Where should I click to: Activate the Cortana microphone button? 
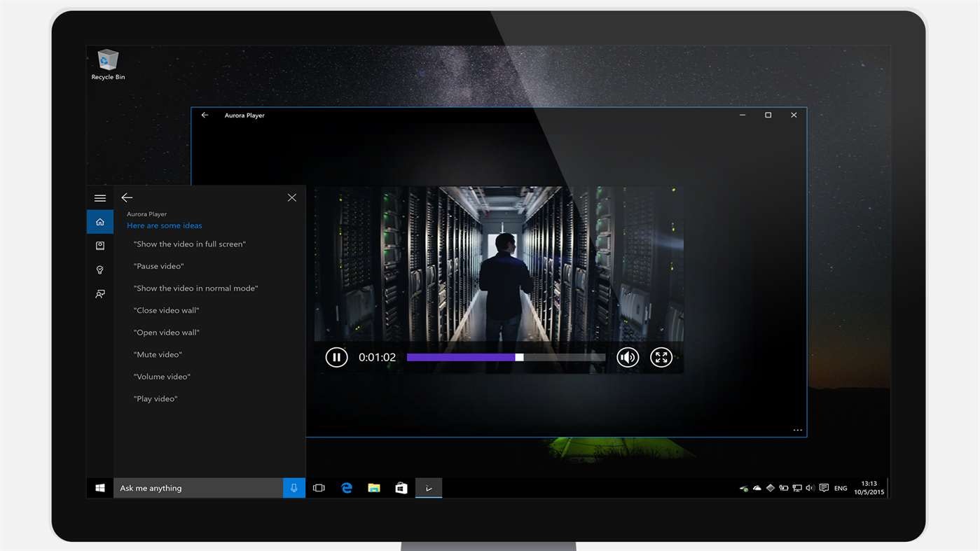pyautogui.click(x=294, y=488)
